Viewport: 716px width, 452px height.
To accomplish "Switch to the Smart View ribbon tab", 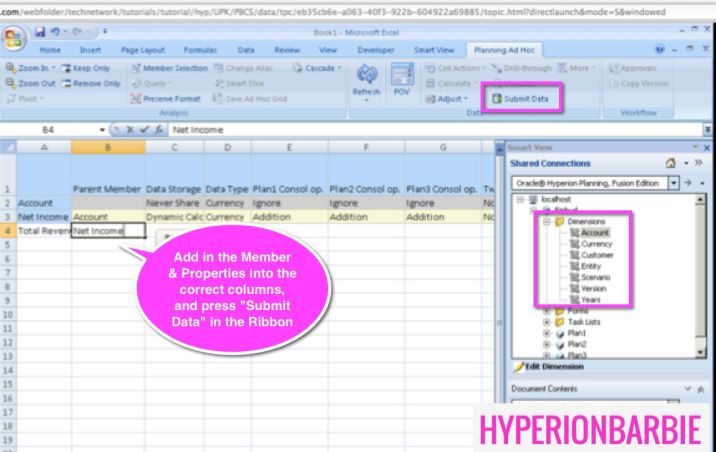I will click(x=436, y=48).
